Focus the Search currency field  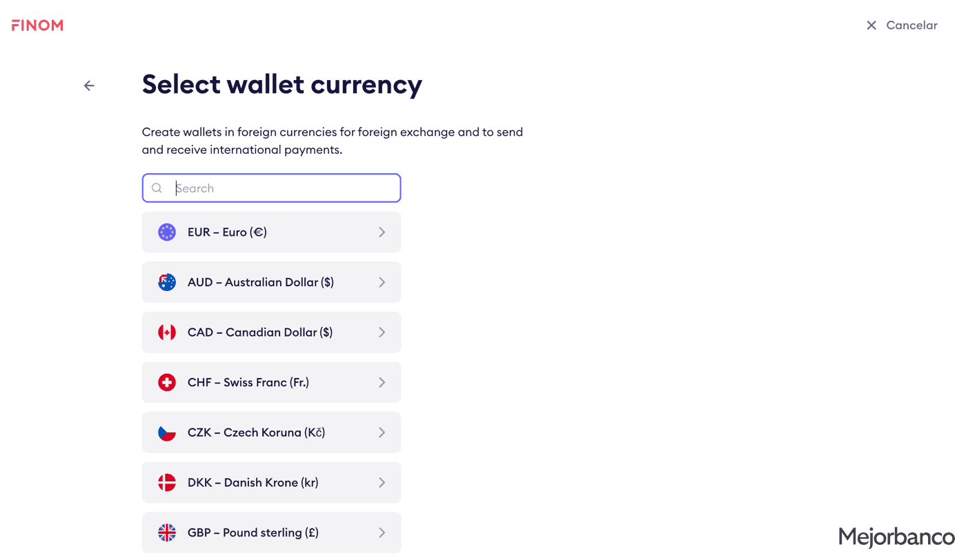(271, 188)
